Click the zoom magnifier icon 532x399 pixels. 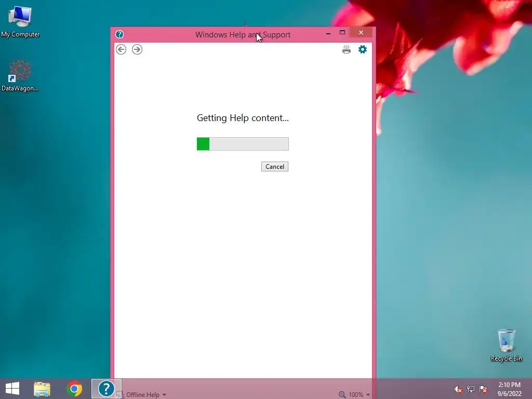(x=342, y=395)
